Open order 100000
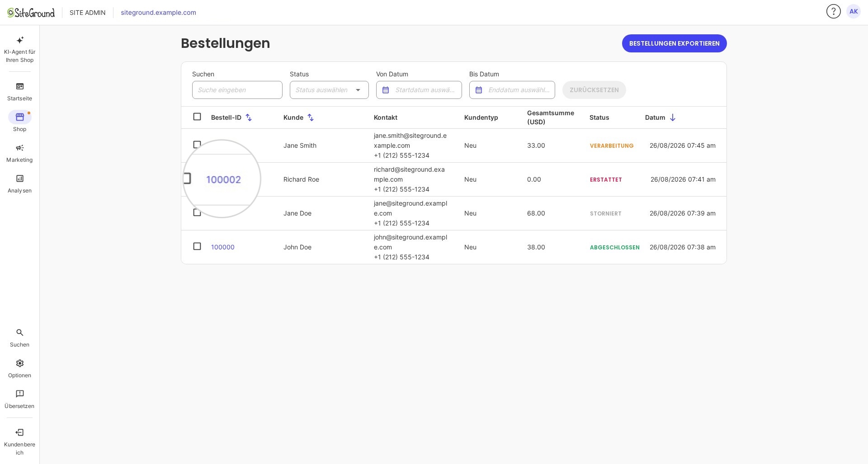The width and height of the screenshot is (868, 464). tap(223, 247)
